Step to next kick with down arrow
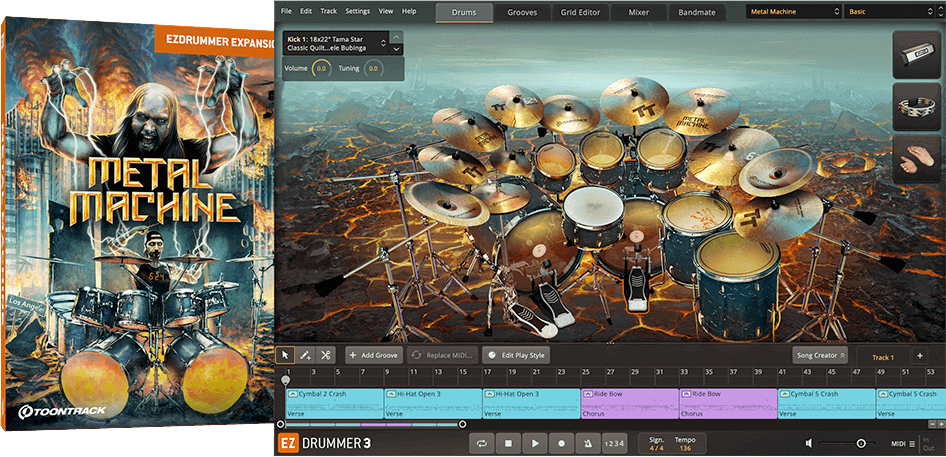Viewport: 946px width, 457px height. click(x=396, y=49)
